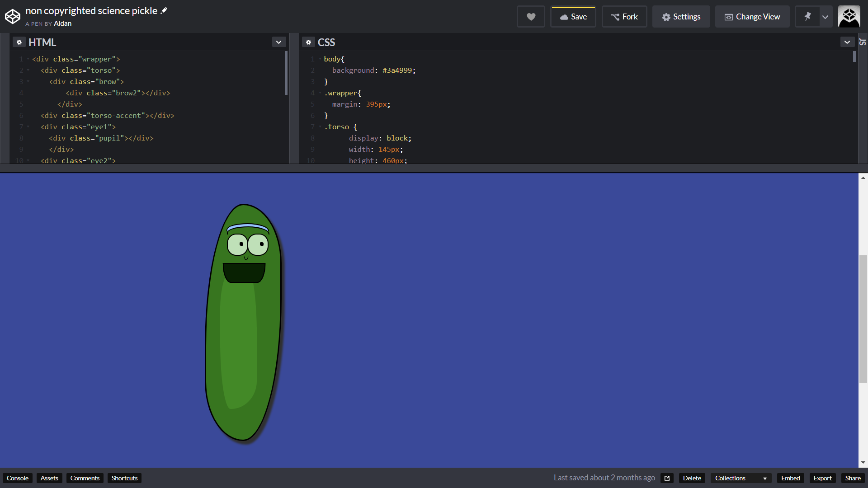Click the heart/like icon
The image size is (868, 488).
531,16
